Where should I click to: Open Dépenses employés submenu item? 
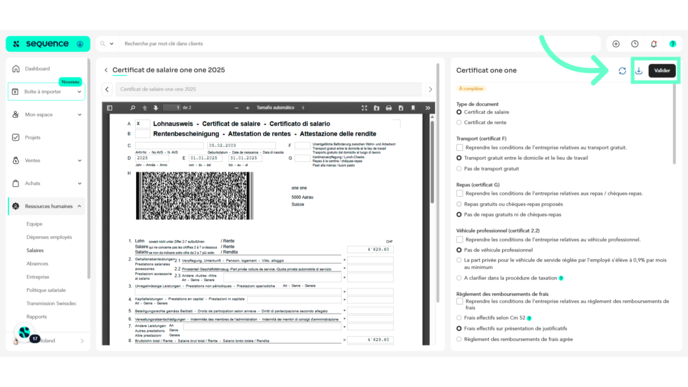coord(49,237)
